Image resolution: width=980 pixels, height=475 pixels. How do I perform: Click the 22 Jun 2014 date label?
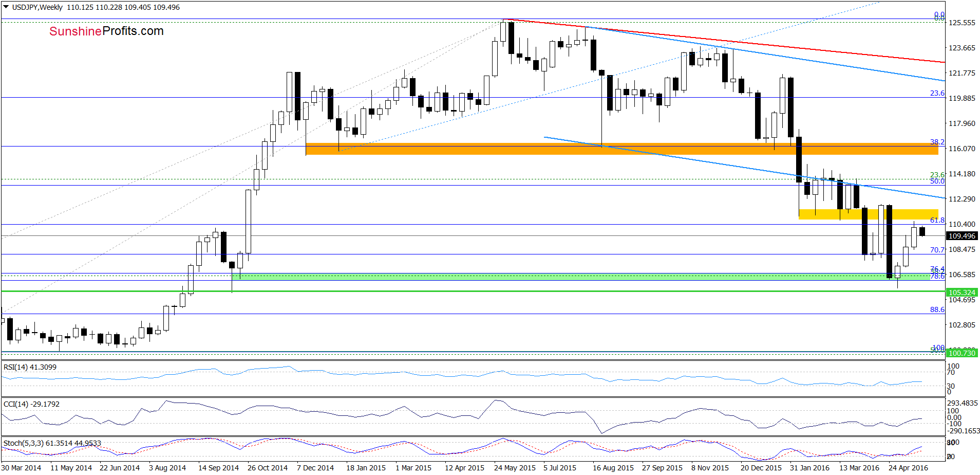click(120, 468)
